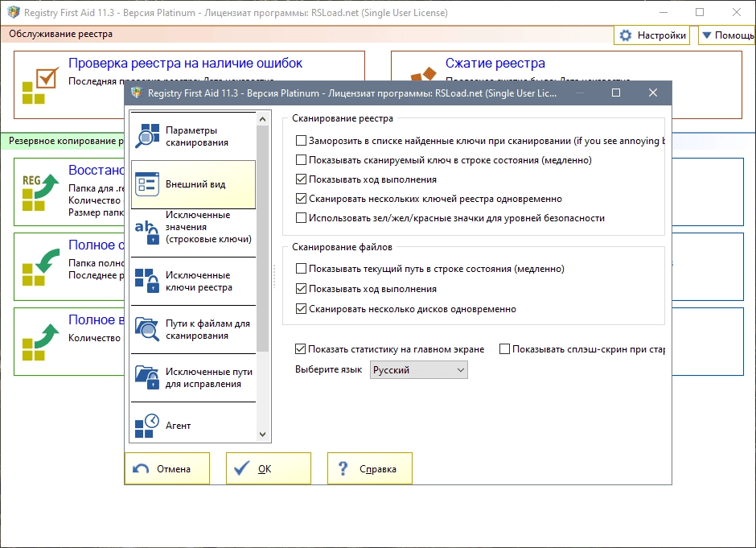Select 'Исключенные значения (строковые ключи)' category

pyautogui.click(x=193, y=233)
